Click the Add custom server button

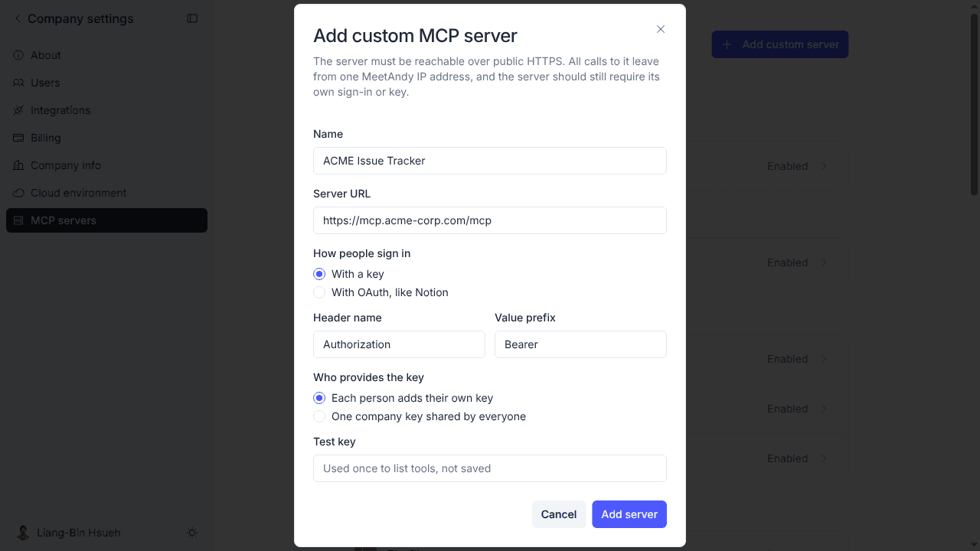(x=780, y=44)
